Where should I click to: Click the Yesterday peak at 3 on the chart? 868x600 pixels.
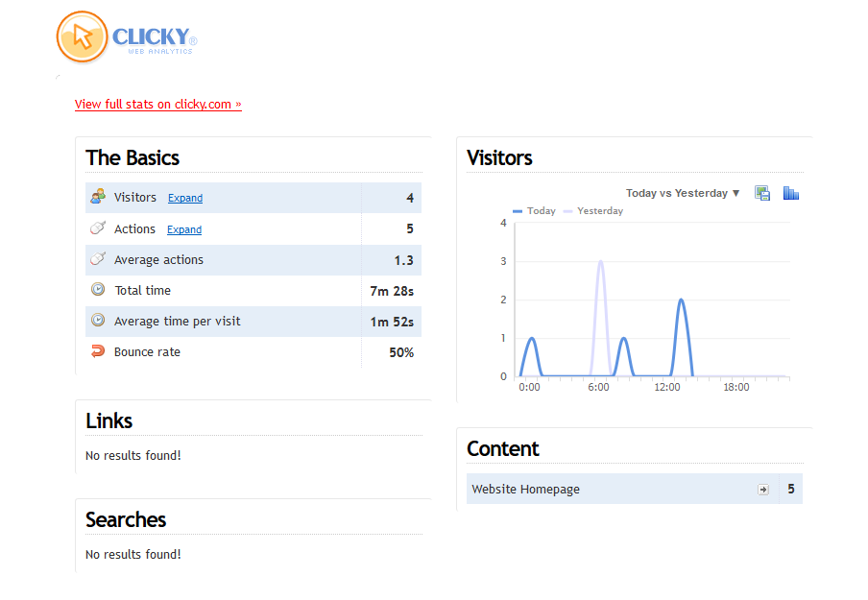click(x=601, y=261)
